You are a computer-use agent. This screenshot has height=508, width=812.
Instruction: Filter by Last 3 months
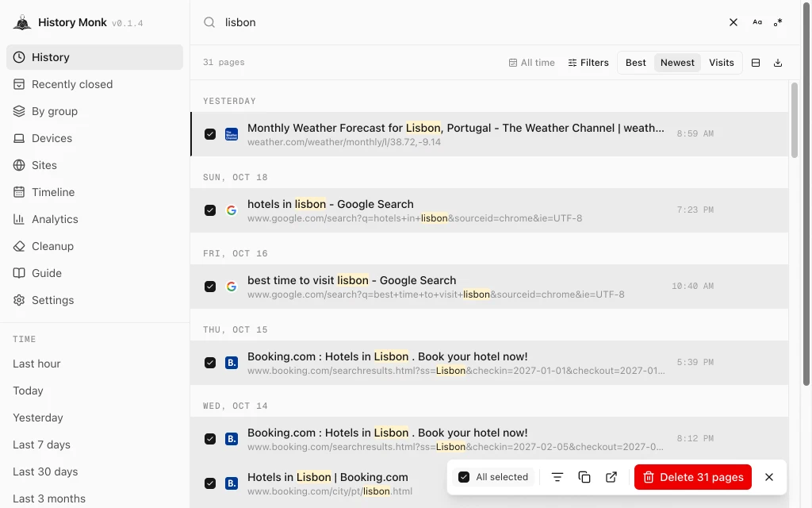(49, 498)
